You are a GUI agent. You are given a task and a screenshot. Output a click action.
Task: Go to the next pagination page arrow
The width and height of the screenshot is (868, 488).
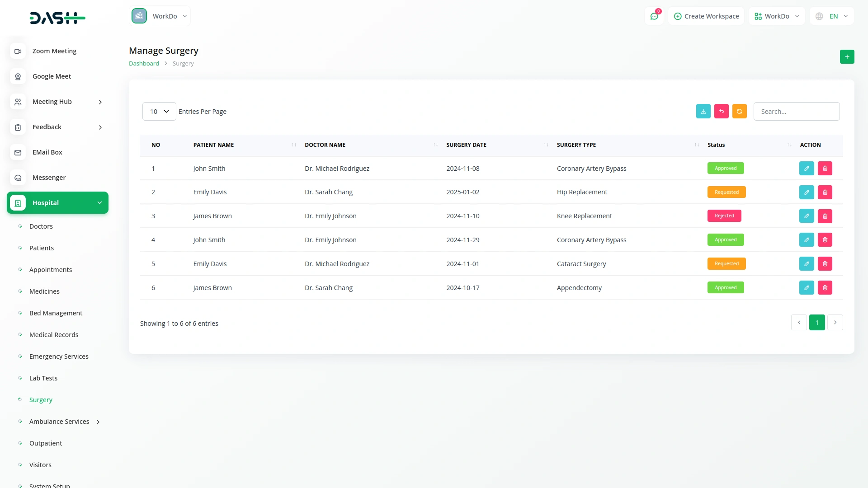click(835, 323)
